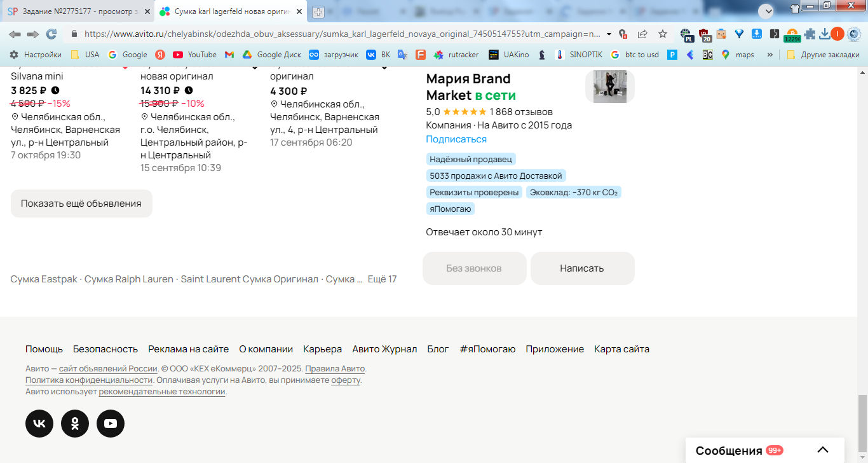Open Avito's VK social page icon

[39, 424]
